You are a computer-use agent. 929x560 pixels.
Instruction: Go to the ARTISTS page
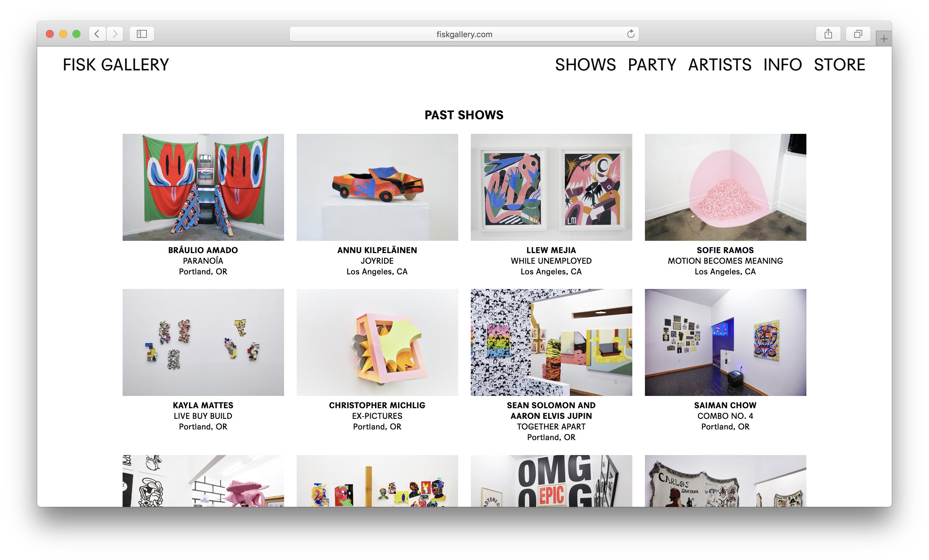point(720,65)
